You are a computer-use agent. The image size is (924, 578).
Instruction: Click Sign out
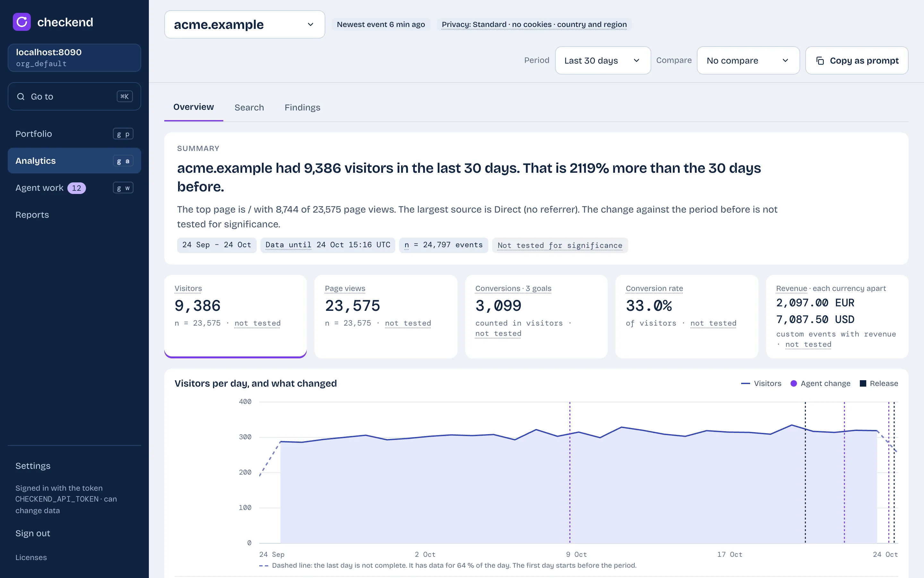pyautogui.click(x=33, y=533)
